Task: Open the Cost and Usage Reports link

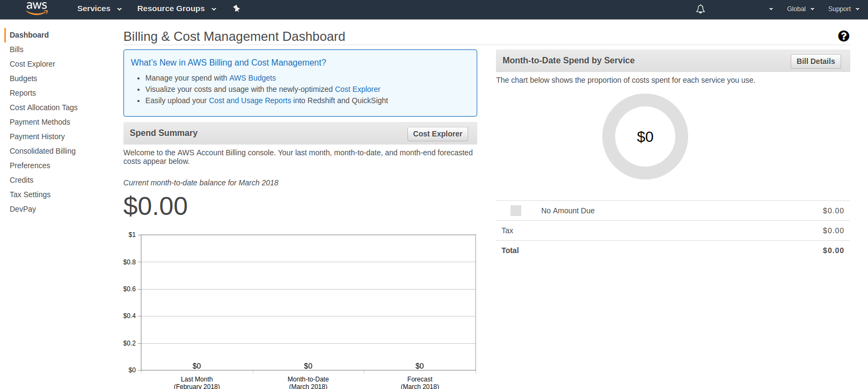Action: [x=250, y=100]
